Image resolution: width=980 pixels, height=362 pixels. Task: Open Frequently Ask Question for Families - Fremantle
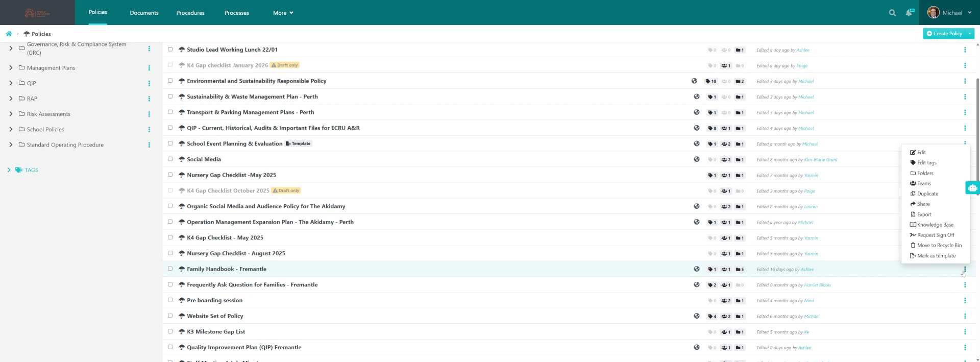tap(252, 285)
